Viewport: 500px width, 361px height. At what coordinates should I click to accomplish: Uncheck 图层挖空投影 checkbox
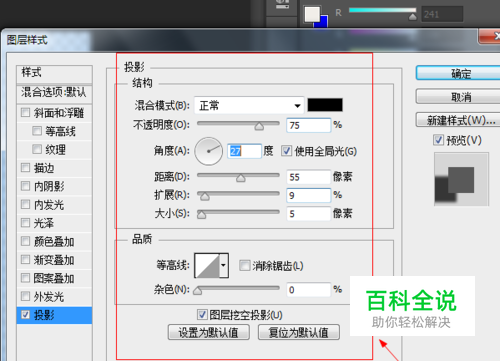pyautogui.click(x=202, y=314)
